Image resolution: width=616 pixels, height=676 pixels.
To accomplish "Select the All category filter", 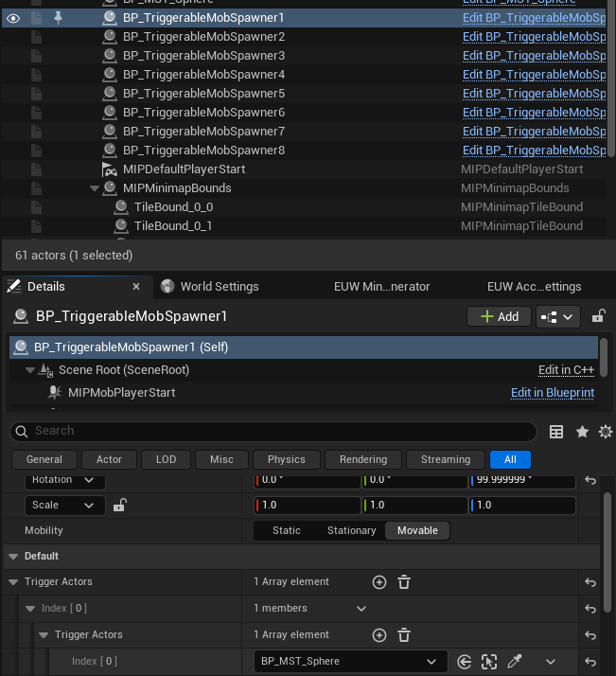I will [510, 459].
